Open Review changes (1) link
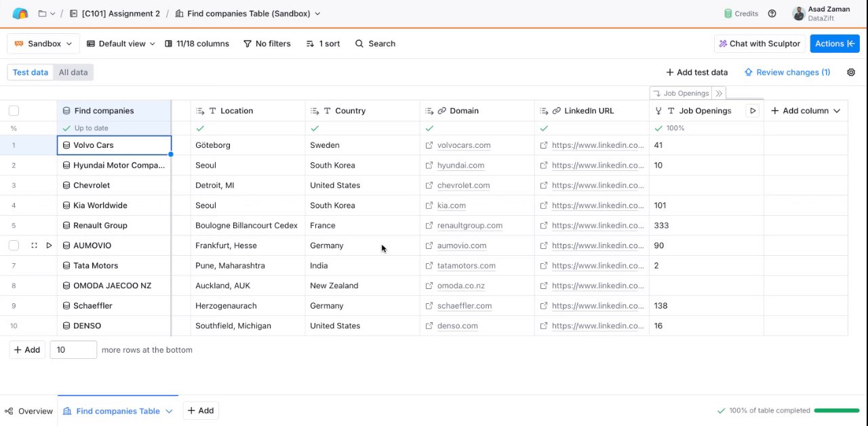The height and width of the screenshot is (426, 868). pos(787,72)
